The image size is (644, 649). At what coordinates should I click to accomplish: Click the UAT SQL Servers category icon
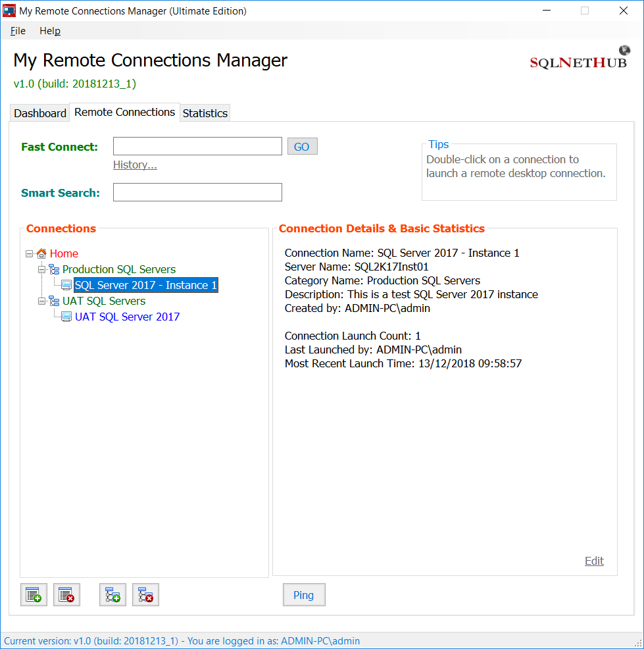pyautogui.click(x=54, y=301)
